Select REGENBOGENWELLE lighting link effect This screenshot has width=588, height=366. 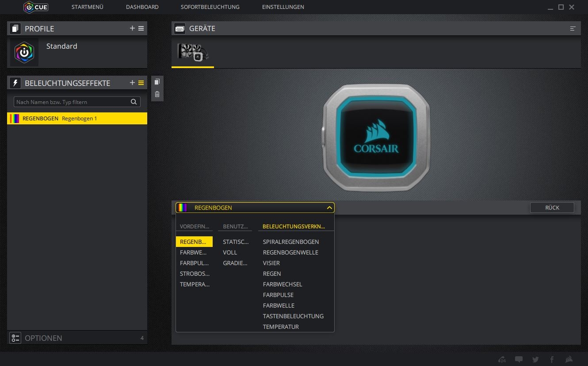[290, 252]
